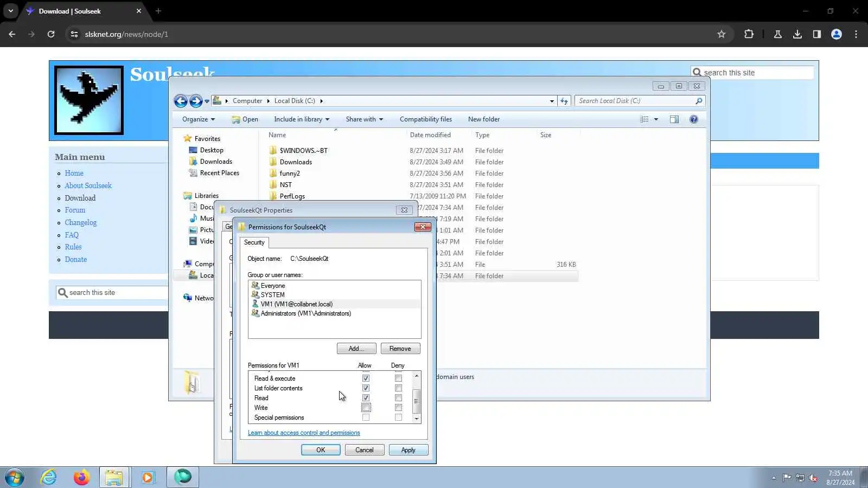Toggle the Explorer preview pane icon
868x488 pixels.
click(x=674, y=119)
